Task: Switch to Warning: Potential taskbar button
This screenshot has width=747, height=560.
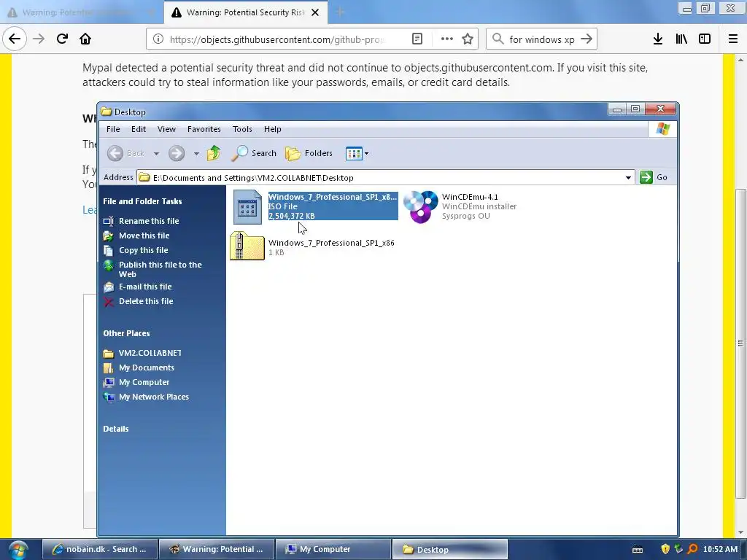Action: [216, 550]
